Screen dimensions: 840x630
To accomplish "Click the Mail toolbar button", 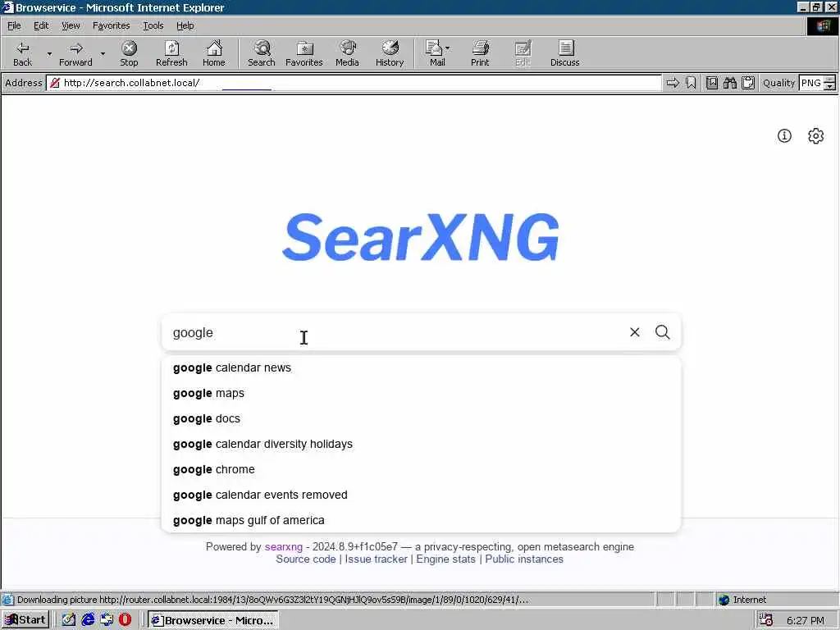I will (435, 54).
